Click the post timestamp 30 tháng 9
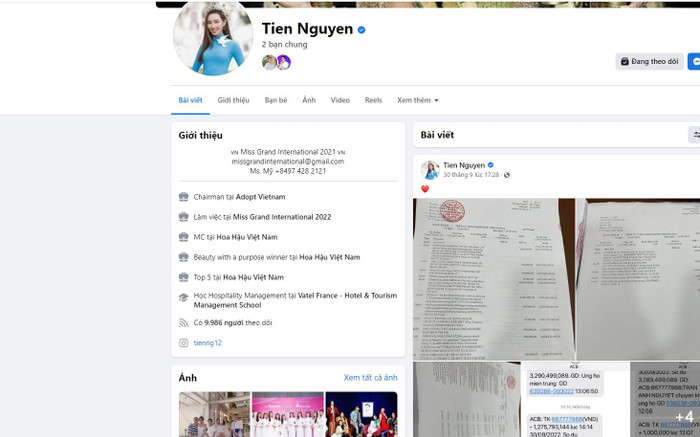 [x=471, y=175]
